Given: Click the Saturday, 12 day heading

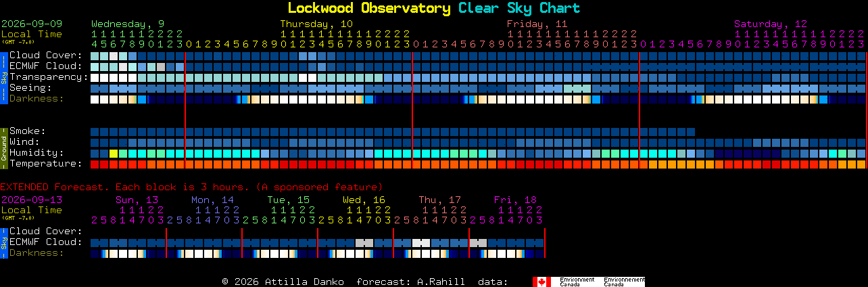Looking at the screenshot, I should pyautogui.click(x=771, y=24).
